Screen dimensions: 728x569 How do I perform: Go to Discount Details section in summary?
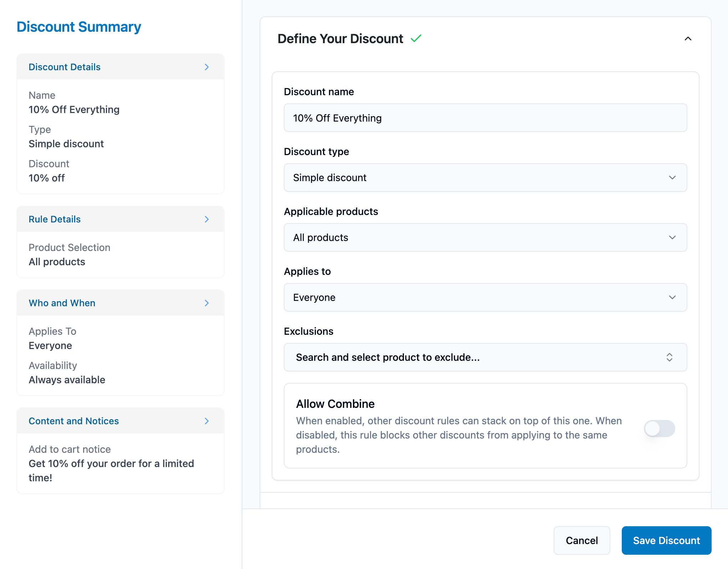[x=121, y=67]
